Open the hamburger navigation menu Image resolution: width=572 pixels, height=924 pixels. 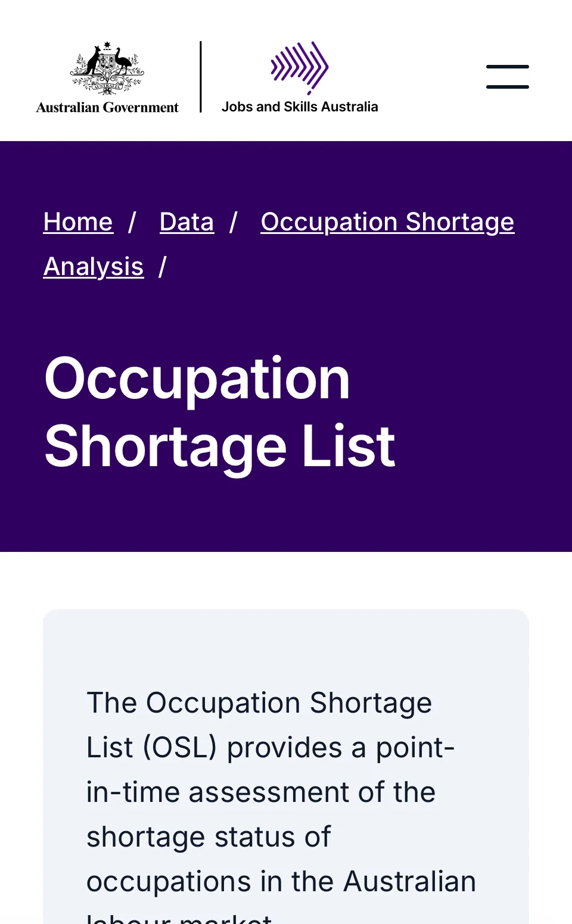click(508, 77)
